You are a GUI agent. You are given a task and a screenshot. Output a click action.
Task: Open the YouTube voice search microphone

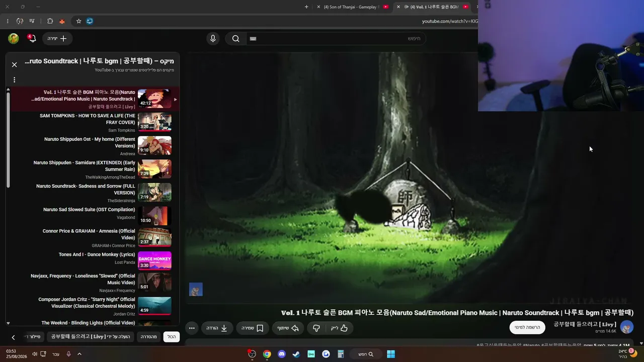[x=213, y=39]
